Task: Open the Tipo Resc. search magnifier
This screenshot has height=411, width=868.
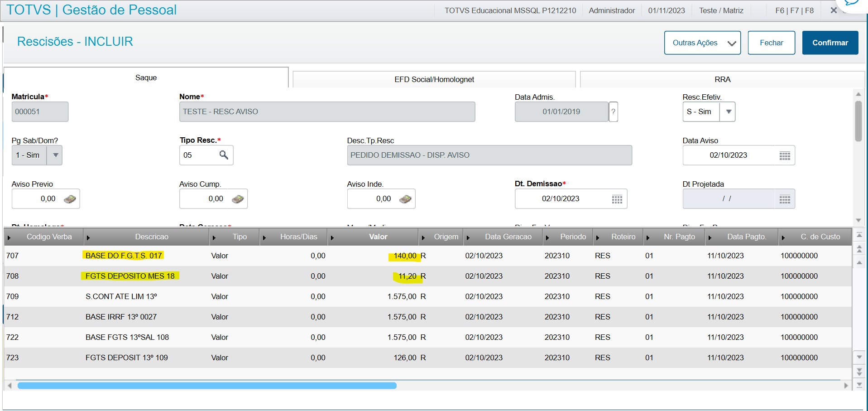Action: tap(224, 155)
